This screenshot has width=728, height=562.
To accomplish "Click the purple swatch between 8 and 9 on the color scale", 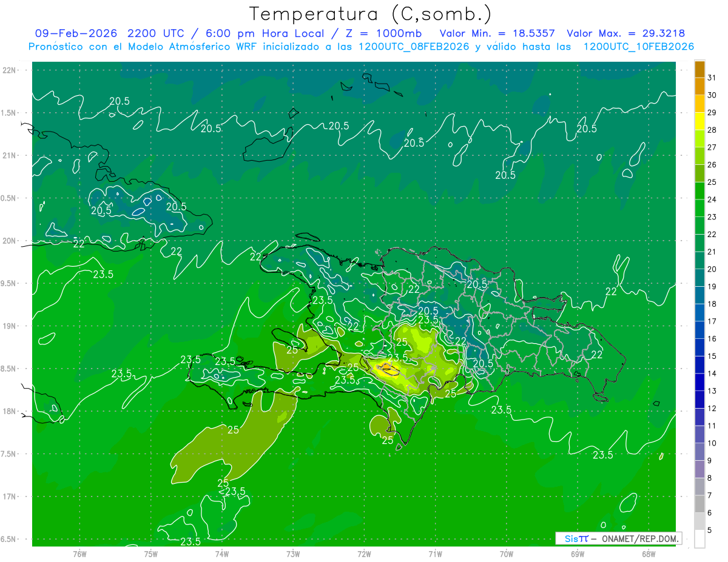I will pos(699,469).
